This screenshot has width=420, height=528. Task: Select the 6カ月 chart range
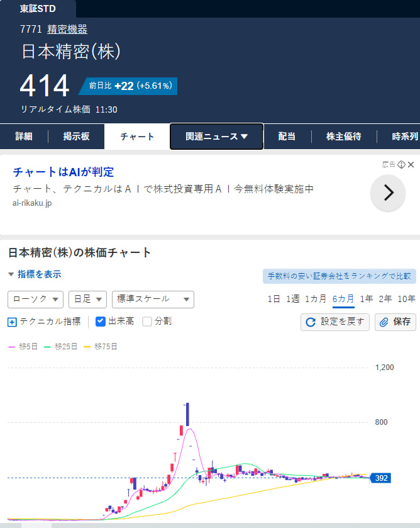point(343,299)
